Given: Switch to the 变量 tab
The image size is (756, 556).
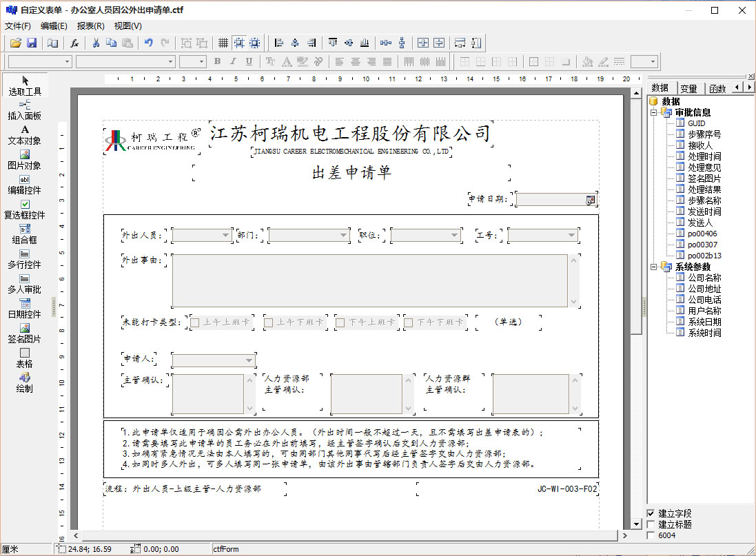Looking at the screenshot, I should (688, 88).
